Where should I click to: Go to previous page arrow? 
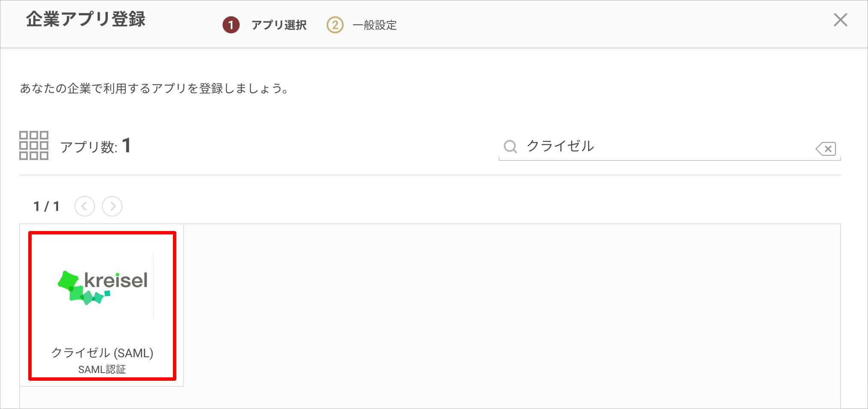tap(85, 206)
